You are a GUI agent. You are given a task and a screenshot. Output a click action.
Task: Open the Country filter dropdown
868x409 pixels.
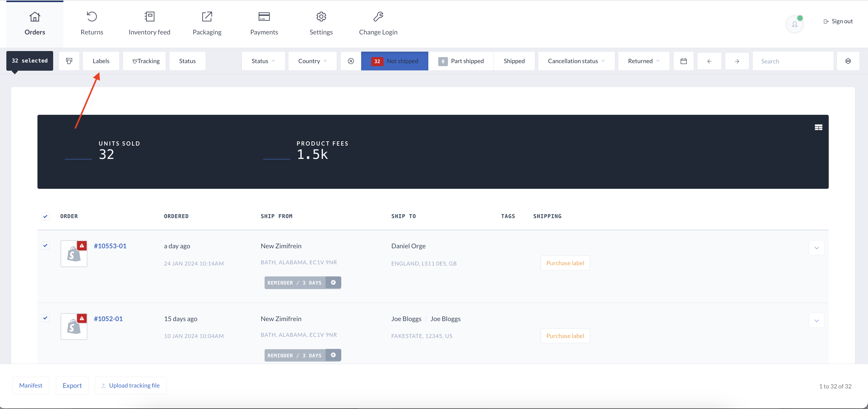tap(312, 61)
